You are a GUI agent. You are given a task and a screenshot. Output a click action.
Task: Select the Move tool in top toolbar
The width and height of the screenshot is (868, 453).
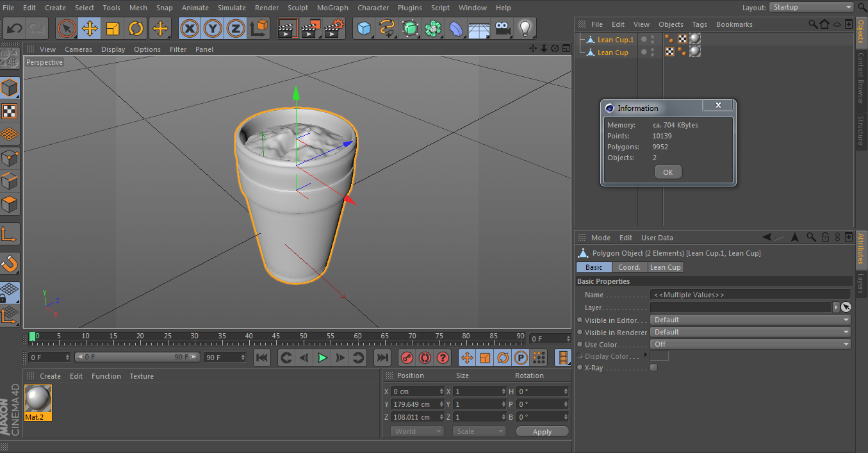pos(90,29)
